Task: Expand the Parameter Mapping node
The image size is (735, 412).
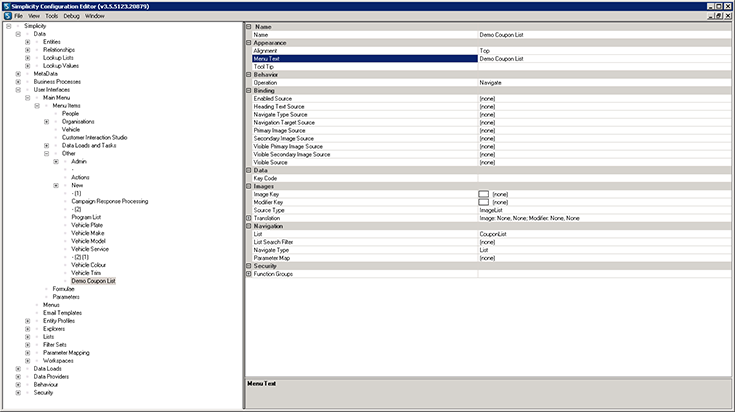Action: (27, 353)
